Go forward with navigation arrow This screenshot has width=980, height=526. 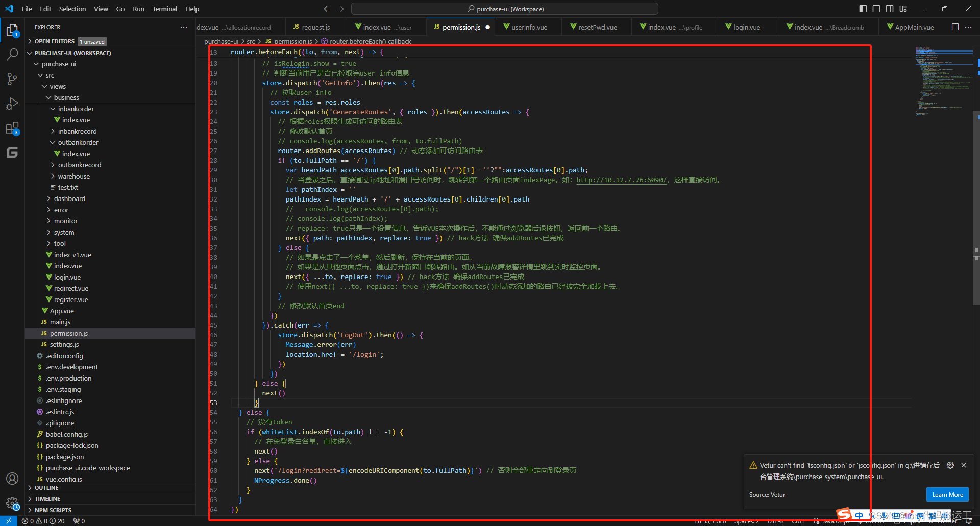click(x=340, y=9)
